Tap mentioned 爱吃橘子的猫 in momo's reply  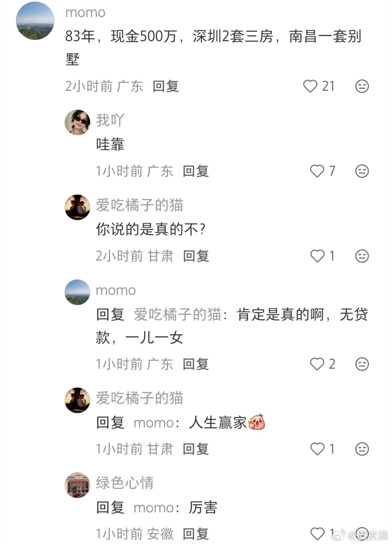click(x=177, y=314)
